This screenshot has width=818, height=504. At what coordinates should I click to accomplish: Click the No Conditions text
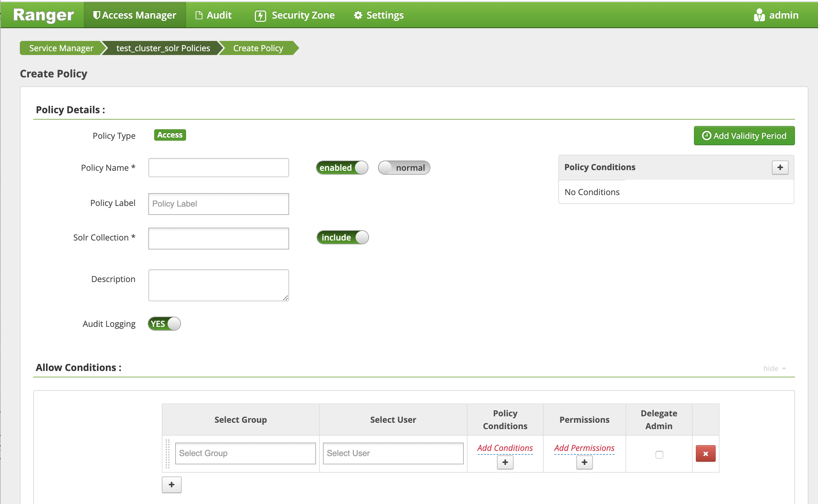tap(592, 192)
